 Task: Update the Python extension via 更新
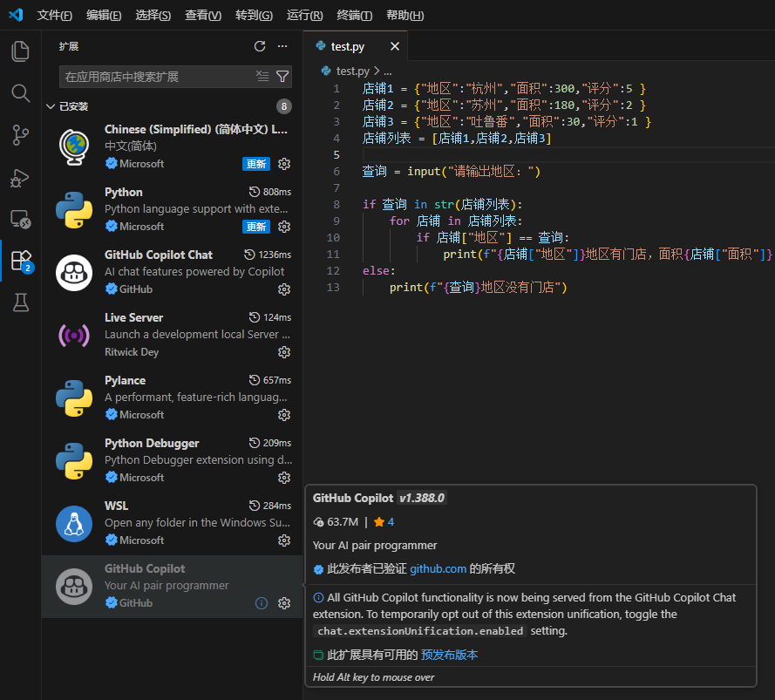[x=256, y=227]
